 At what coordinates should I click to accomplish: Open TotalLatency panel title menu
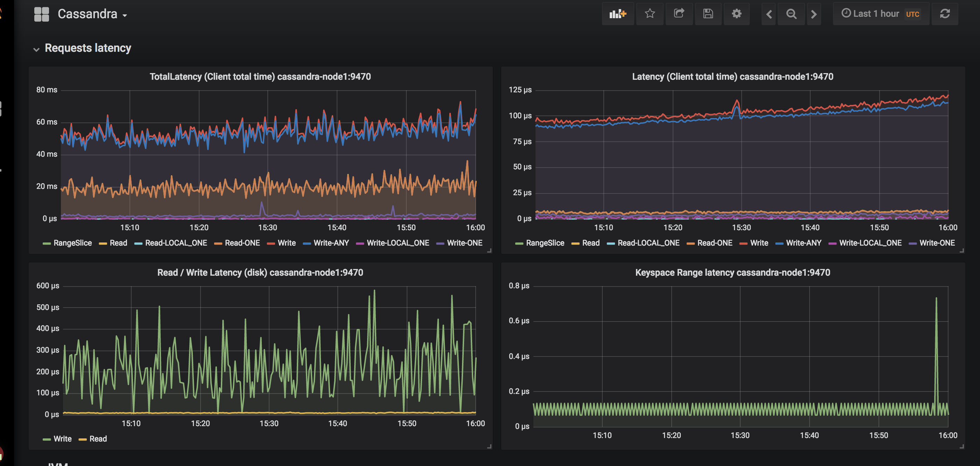pos(260,77)
